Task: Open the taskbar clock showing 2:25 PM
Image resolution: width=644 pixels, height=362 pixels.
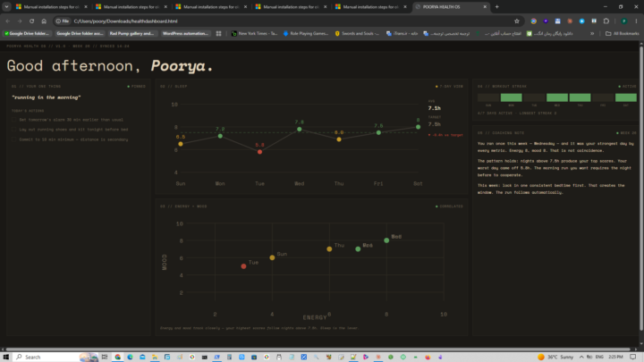Action: click(x=615, y=357)
